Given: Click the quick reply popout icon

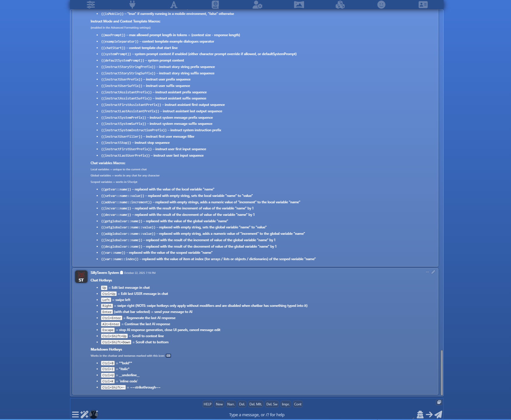Looking at the screenshot, I should pyautogui.click(x=439, y=402).
